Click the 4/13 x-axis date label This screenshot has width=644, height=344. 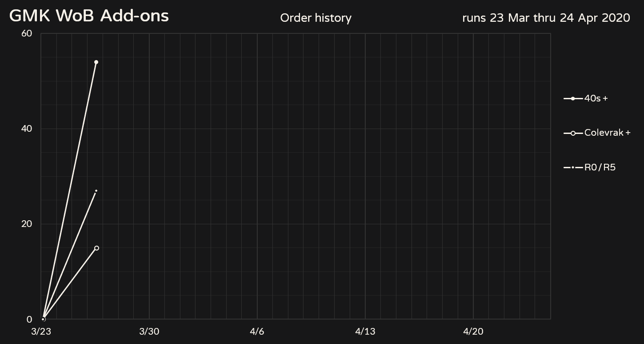tap(365, 332)
